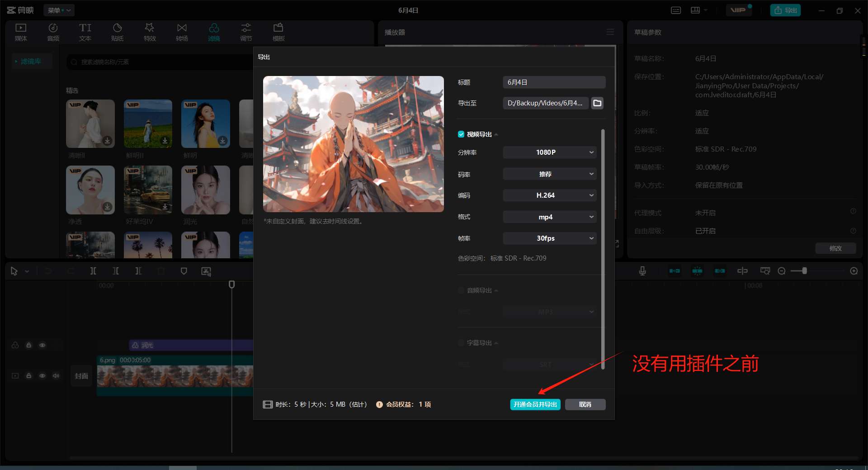Open the Stickers panel icon
The image size is (868, 470).
point(117,32)
